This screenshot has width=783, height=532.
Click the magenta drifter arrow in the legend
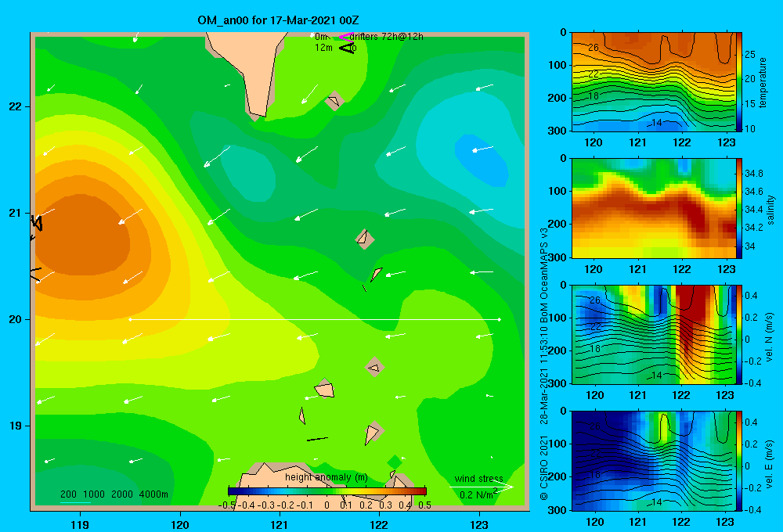[x=345, y=36]
